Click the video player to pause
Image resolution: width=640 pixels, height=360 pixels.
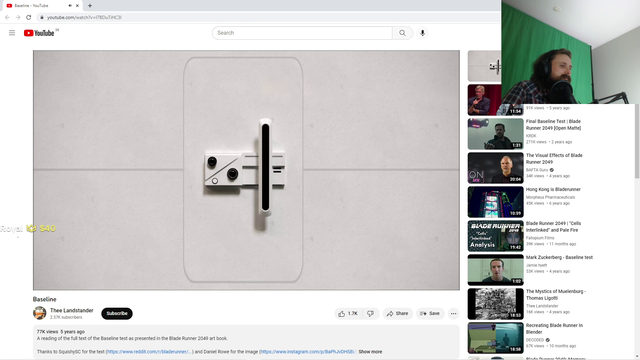click(246, 170)
